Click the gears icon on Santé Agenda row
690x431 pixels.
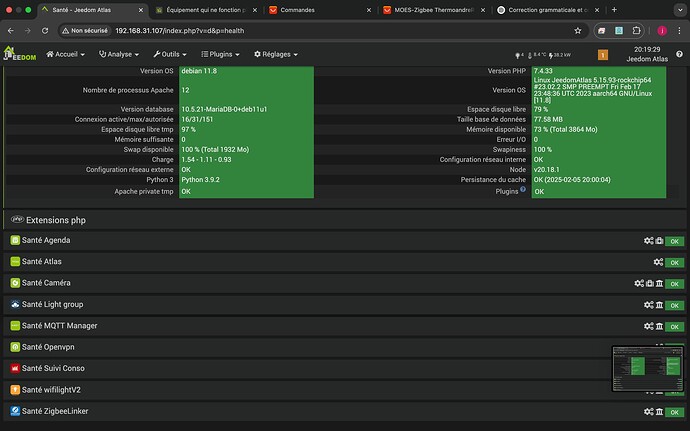649,241
